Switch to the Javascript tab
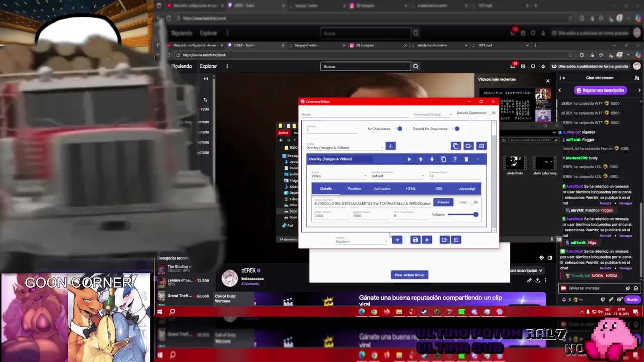The image size is (644, 362). [x=467, y=189]
